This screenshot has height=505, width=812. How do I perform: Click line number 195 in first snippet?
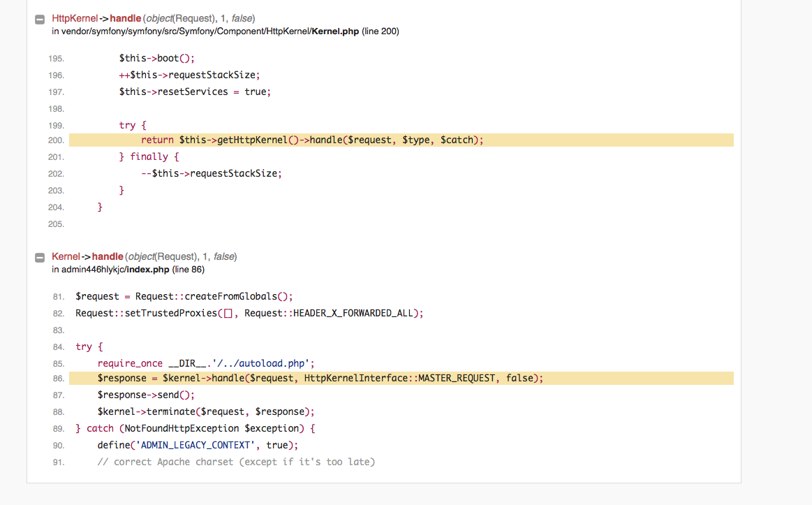click(x=56, y=59)
